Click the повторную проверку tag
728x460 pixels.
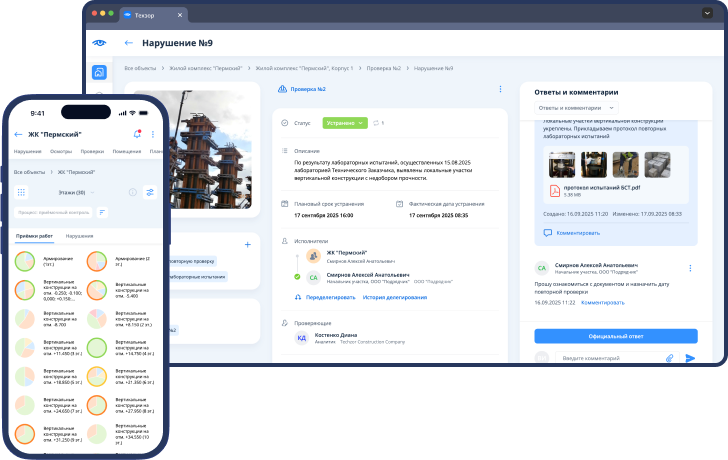point(193,261)
